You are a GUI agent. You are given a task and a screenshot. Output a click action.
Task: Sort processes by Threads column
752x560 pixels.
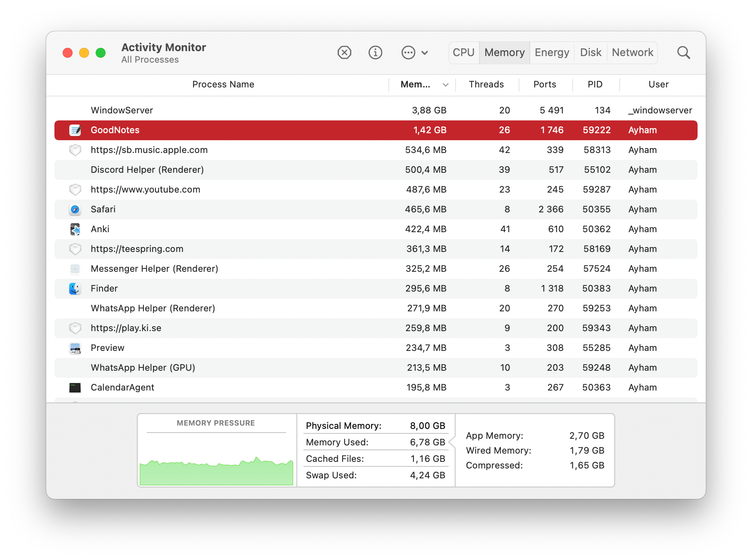point(486,85)
